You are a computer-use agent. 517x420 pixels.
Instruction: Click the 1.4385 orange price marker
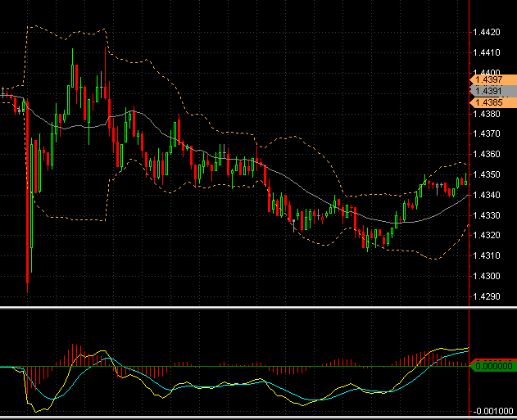coord(493,102)
